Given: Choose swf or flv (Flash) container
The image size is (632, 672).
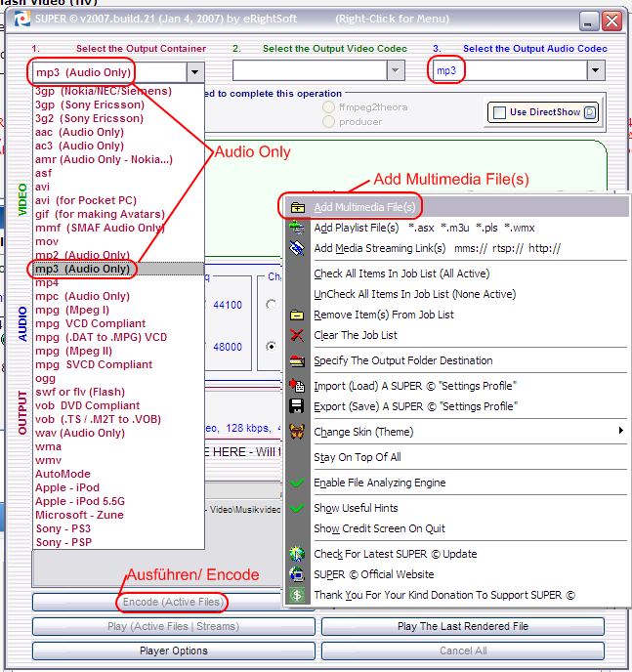Looking at the screenshot, I should point(119,392).
